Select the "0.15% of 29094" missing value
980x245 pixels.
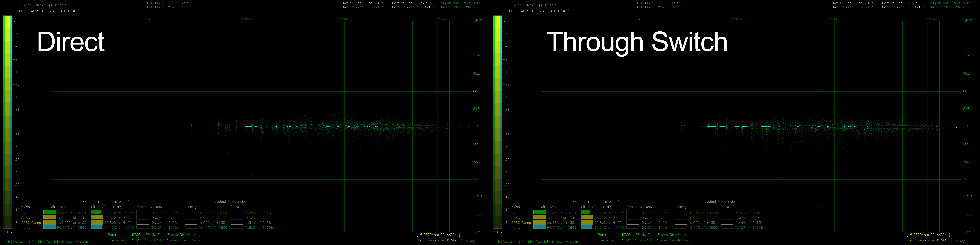click(x=214, y=213)
